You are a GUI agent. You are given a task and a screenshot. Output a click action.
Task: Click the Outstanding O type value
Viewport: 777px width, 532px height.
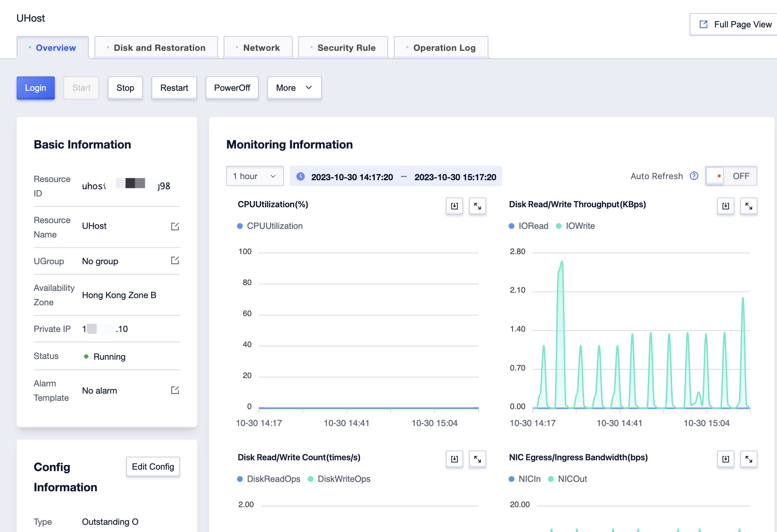(x=110, y=522)
